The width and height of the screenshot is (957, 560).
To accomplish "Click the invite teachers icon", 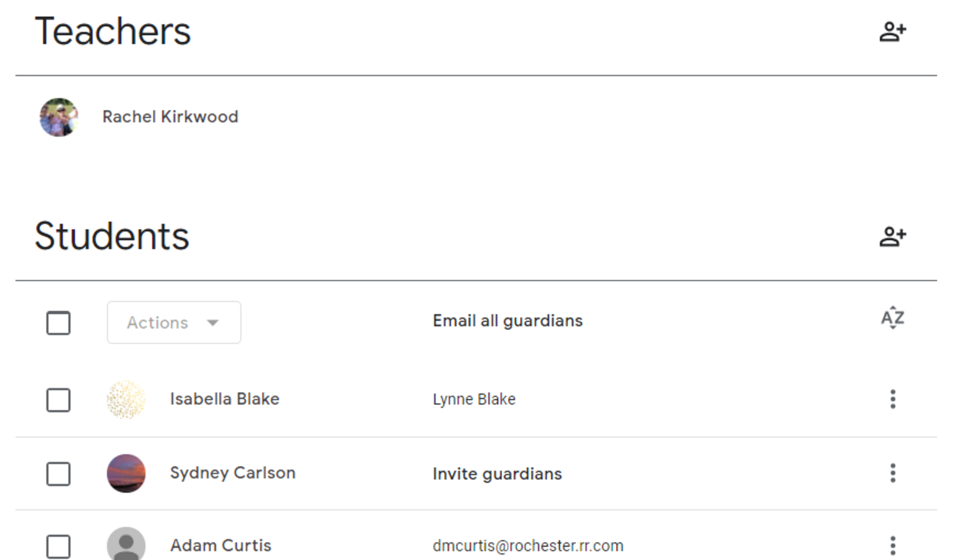I will 892,32.
